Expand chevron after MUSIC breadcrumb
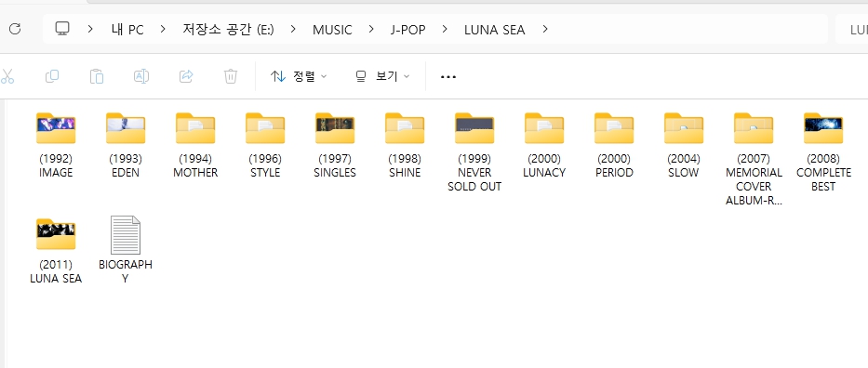 click(371, 30)
